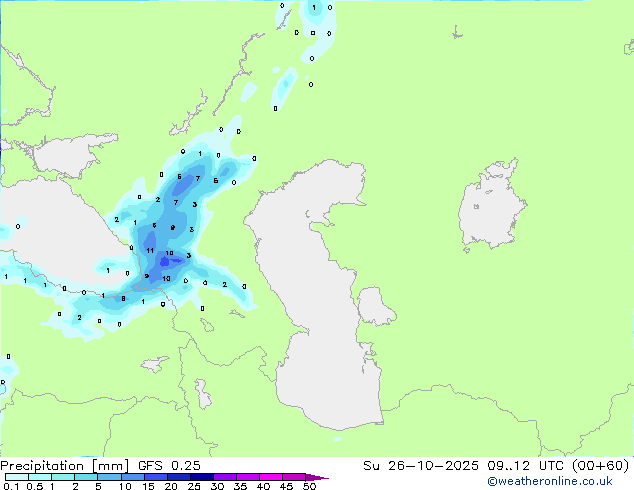Click the 'Su 26-10-2025' date text
This screenshot has width=634, height=490.
421,466
